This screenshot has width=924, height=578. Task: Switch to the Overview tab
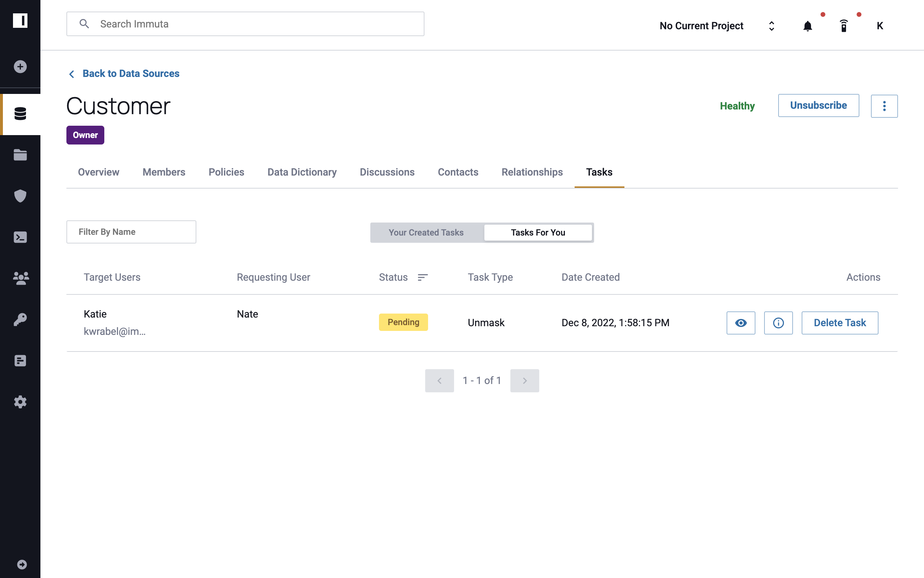99,172
